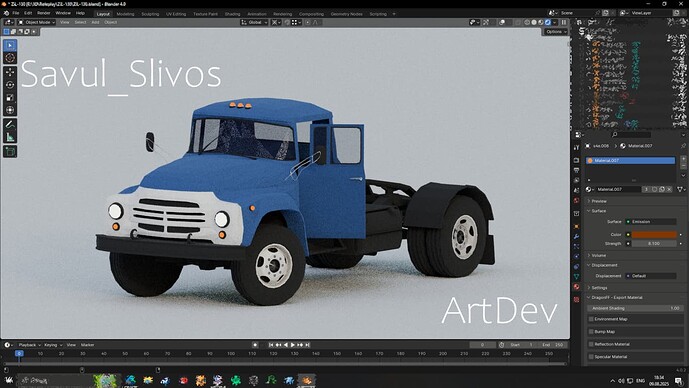Adjust the Ambient Shading slider
The height and width of the screenshot is (388, 689).
pos(635,308)
